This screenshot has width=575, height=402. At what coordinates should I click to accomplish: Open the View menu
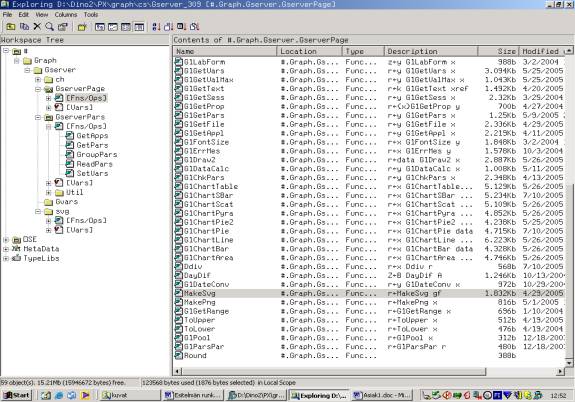42,15
